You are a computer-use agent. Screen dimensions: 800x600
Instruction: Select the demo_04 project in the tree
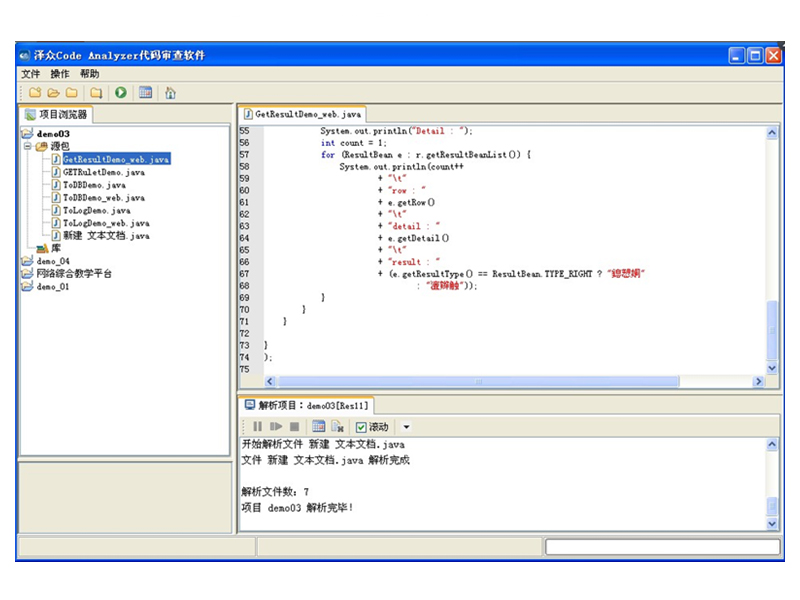53,261
